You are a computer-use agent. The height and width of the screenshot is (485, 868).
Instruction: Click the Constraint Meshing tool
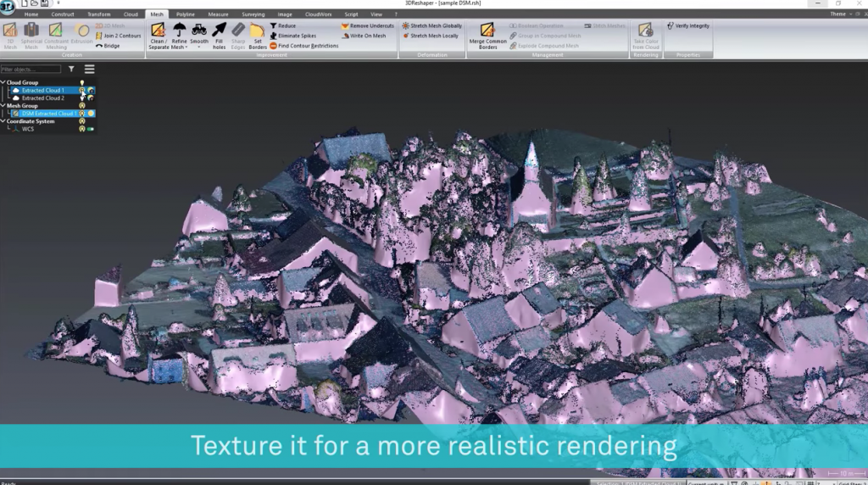[56, 36]
